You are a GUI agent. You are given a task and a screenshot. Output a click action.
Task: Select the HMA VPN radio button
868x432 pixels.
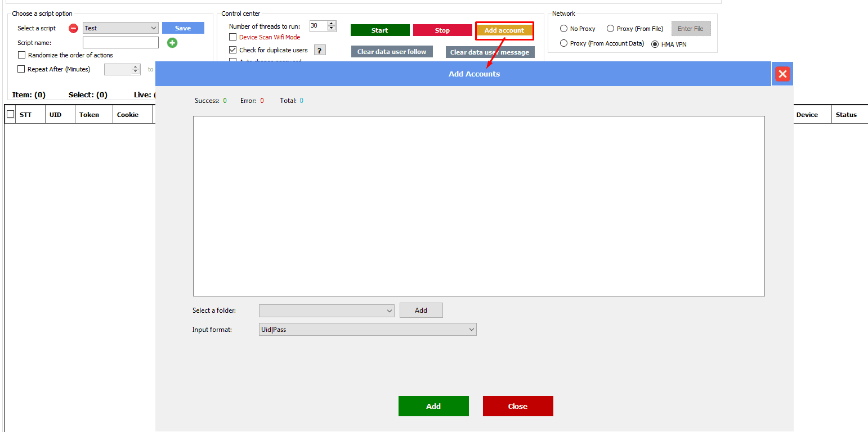point(655,44)
